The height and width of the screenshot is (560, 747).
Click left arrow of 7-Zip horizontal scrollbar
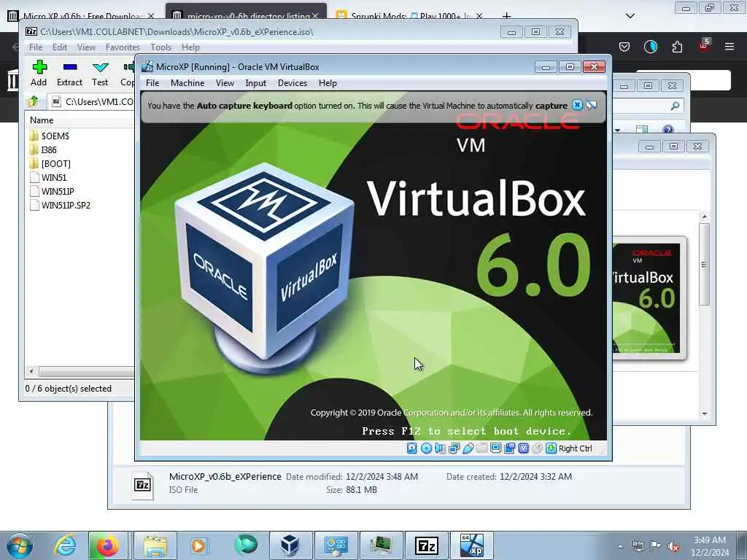point(31,371)
